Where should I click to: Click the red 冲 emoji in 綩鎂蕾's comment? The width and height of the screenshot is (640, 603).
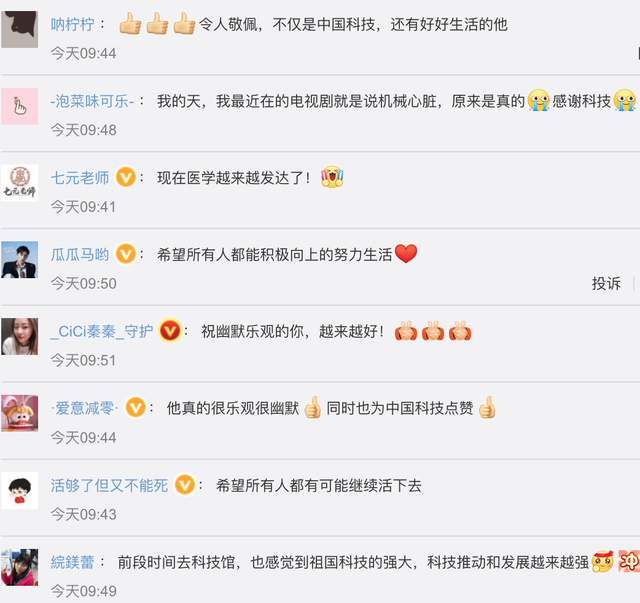coord(629,561)
